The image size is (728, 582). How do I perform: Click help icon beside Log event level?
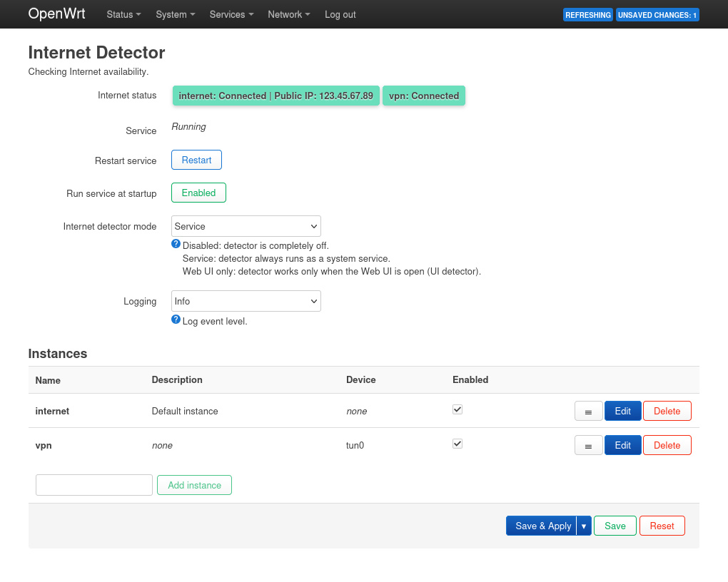coord(176,320)
